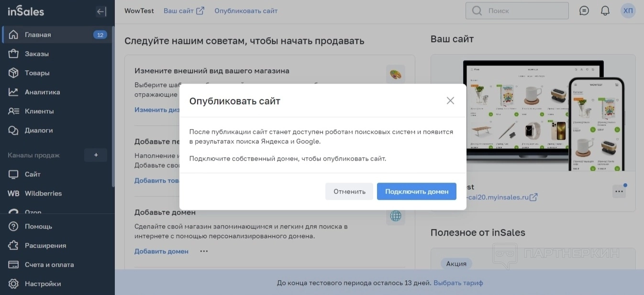
Task: Click the Сайт monitor icon
Action: 13,174
